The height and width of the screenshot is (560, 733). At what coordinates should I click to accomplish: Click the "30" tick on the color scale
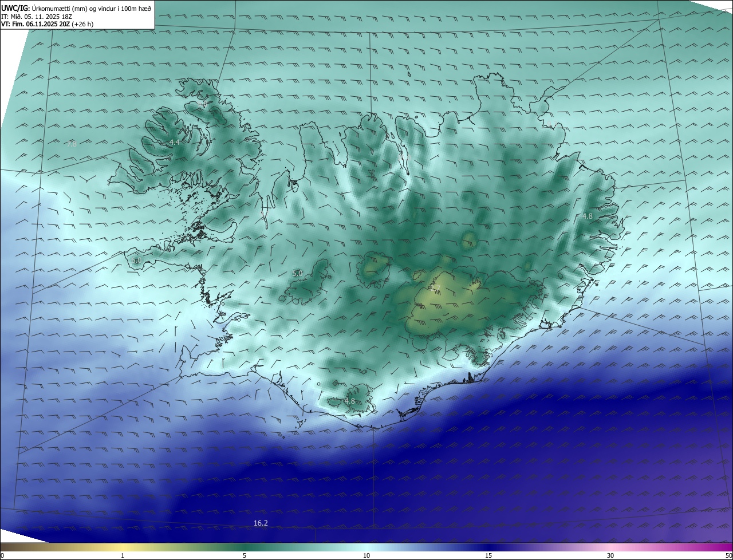(x=610, y=555)
